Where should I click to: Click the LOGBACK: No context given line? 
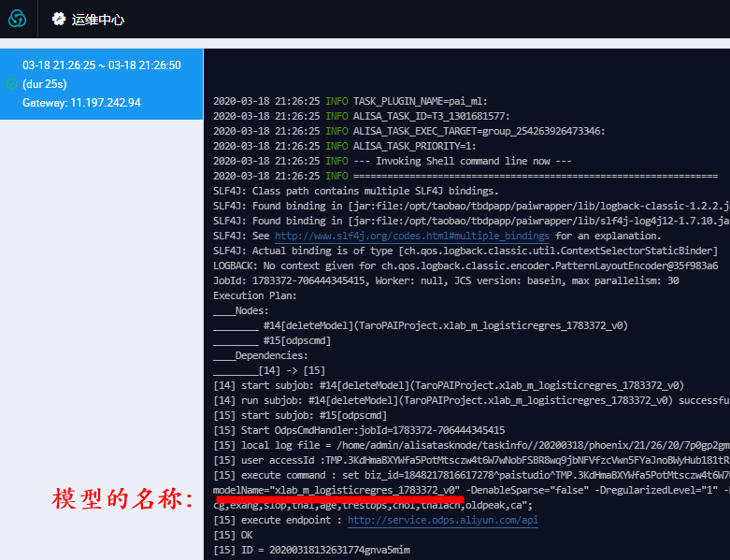click(465, 266)
